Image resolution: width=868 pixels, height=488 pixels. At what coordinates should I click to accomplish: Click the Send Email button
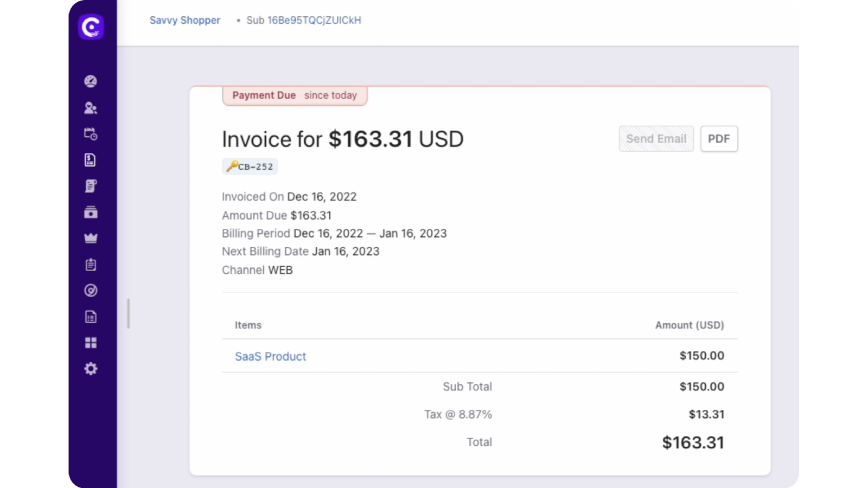pos(656,139)
